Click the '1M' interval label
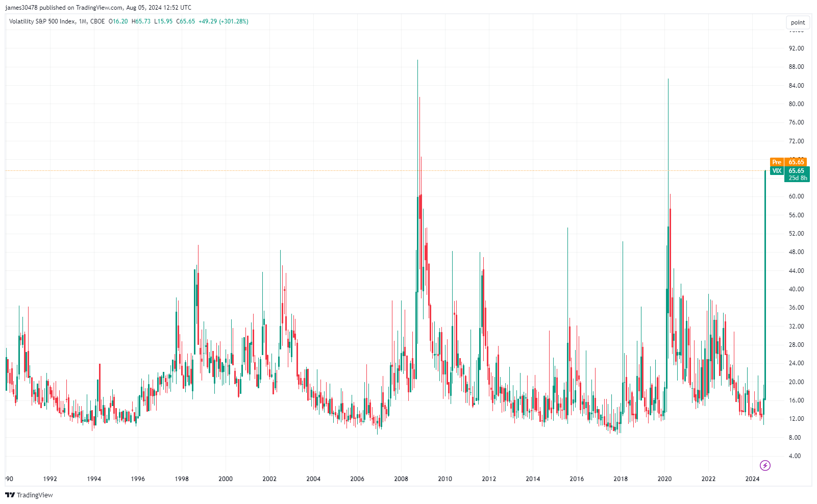 coord(83,21)
